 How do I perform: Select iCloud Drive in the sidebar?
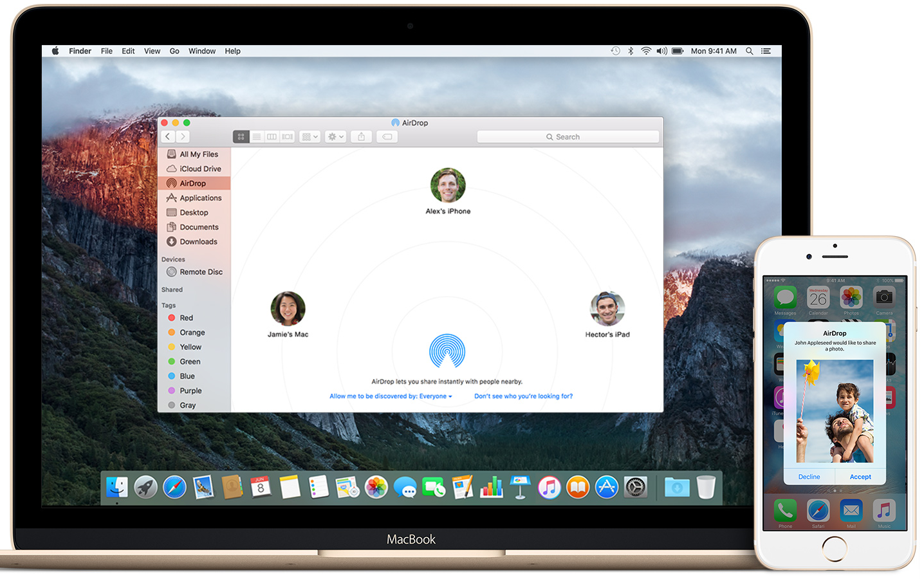[194, 169]
